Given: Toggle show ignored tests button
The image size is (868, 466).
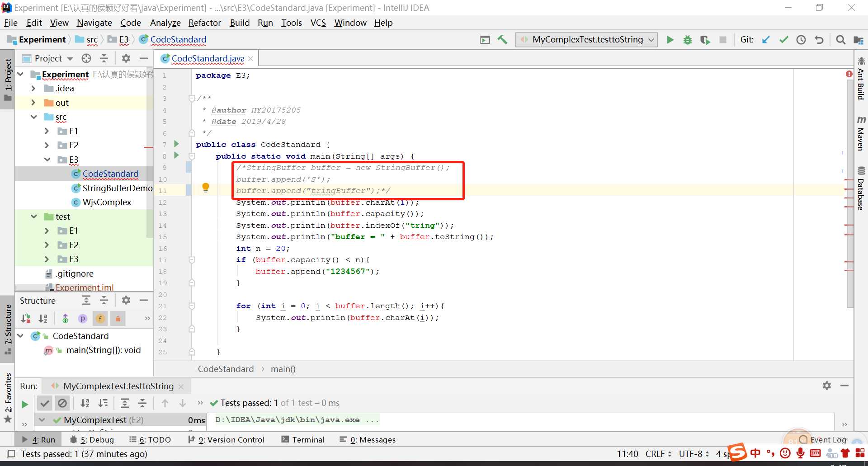Looking at the screenshot, I should 62,403.
